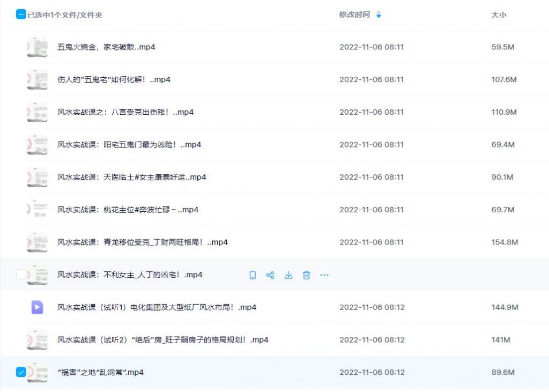549x392 pixels.
Task: Click the trash delete icon on hovered row
Action: point(306,275)
